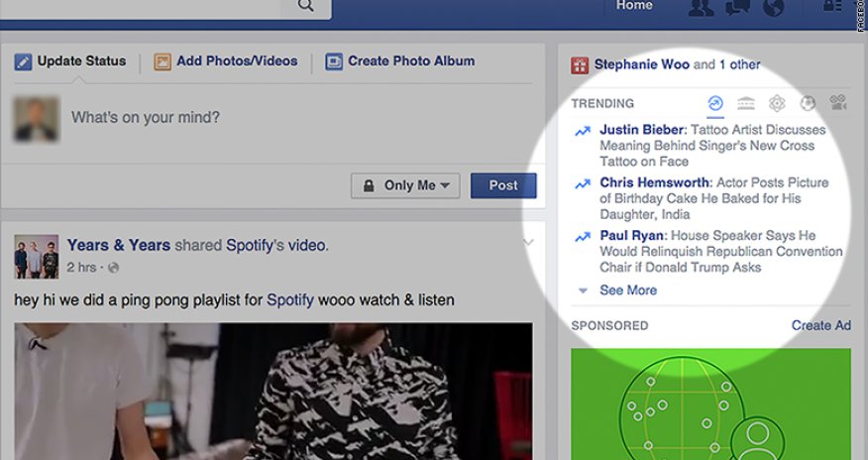Expand See More trending topics

pos(627,290)
